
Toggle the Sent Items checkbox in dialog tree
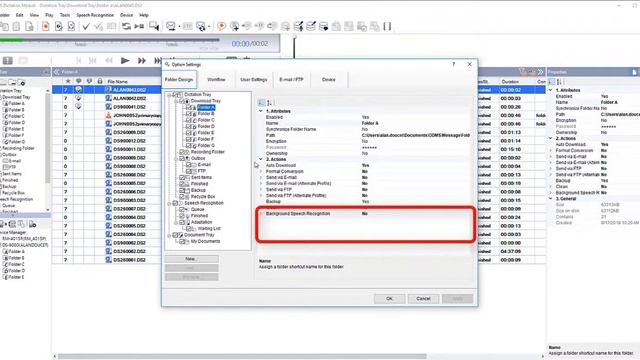click(182, 178)
